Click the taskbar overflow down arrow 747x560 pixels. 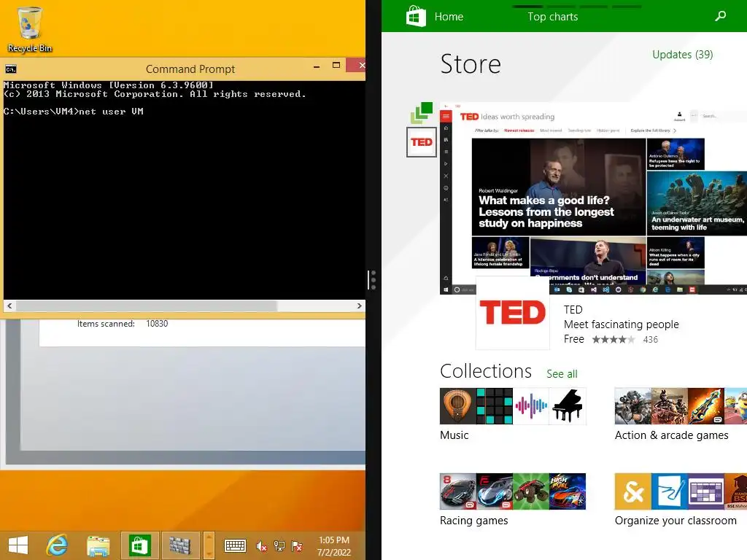(x=209, y=553)
